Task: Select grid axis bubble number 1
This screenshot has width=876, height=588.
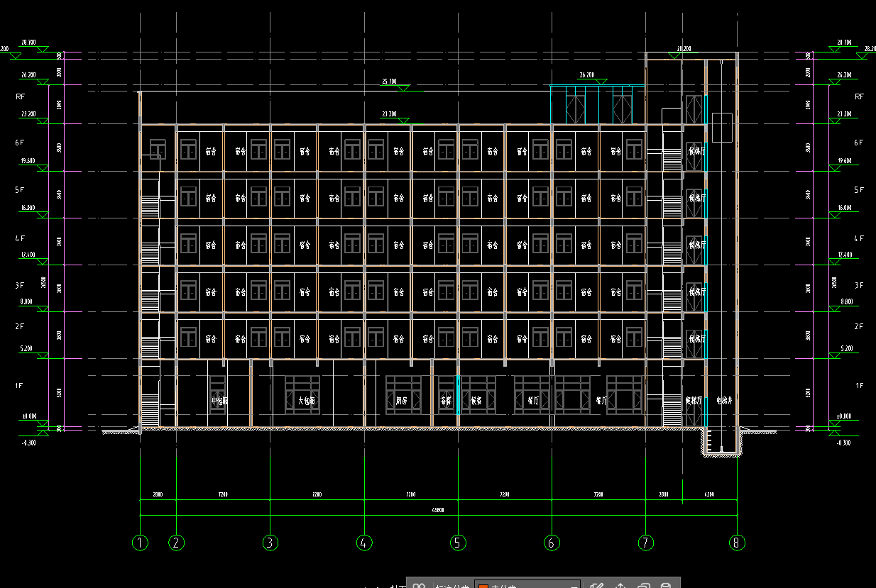Action: [140, 543]
